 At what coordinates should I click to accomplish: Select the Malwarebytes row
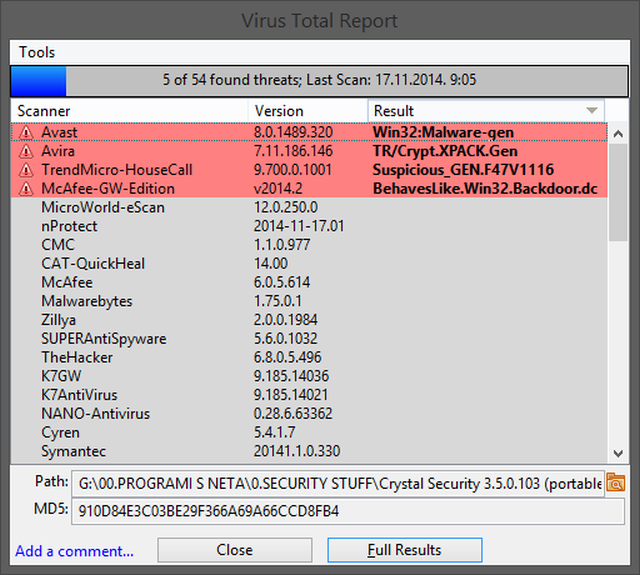309,302
